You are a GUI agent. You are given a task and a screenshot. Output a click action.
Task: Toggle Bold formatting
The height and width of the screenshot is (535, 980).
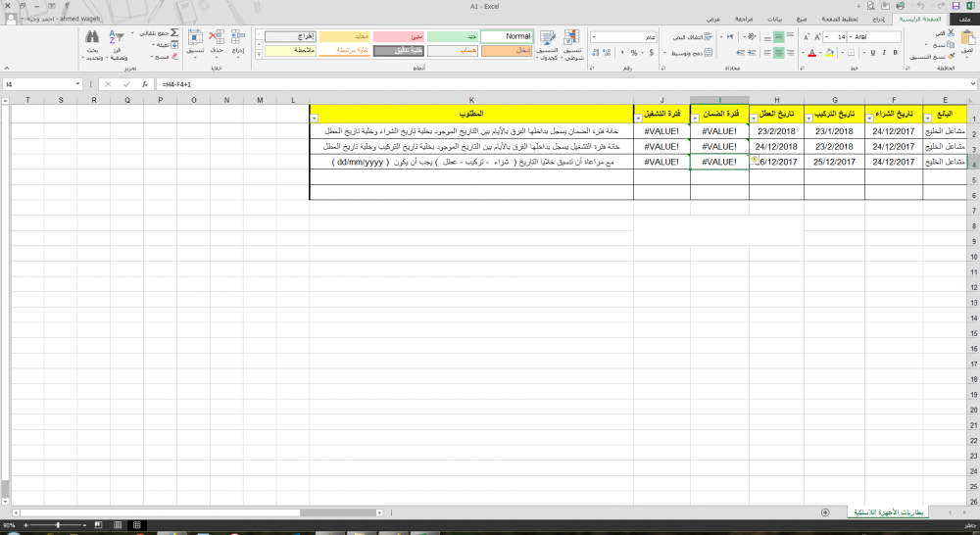click(x=895, y=54)
